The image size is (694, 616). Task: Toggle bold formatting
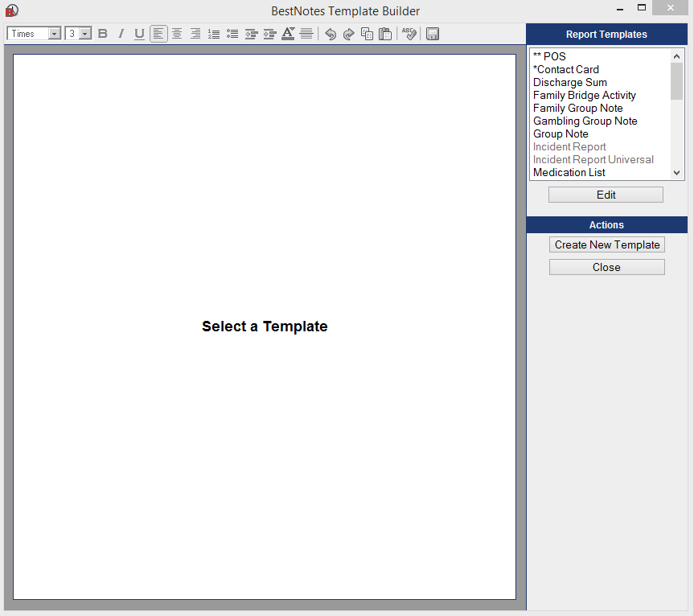tap(103, 34)
